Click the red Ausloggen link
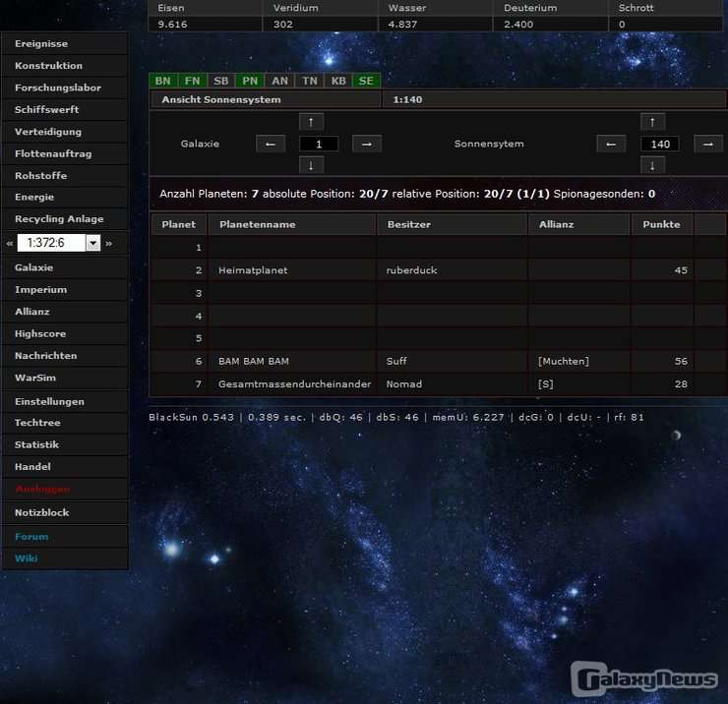 point(42,489)
